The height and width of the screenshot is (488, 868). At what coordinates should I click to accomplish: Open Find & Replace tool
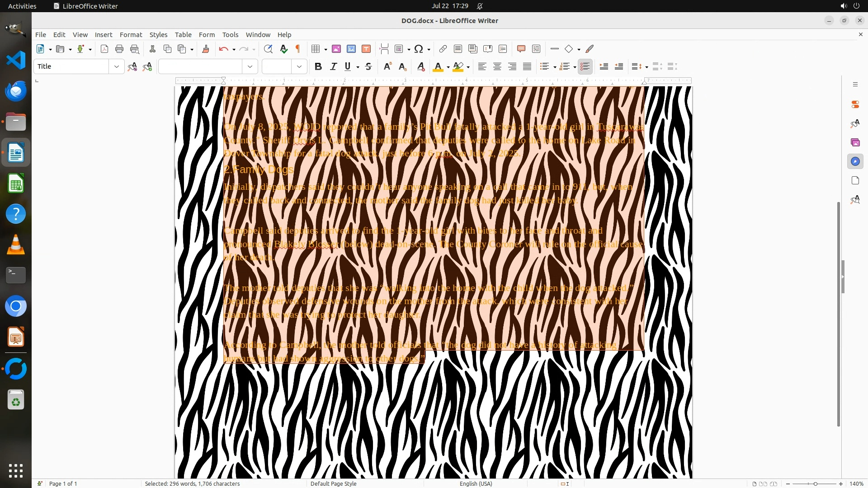[x=268, y=49]
